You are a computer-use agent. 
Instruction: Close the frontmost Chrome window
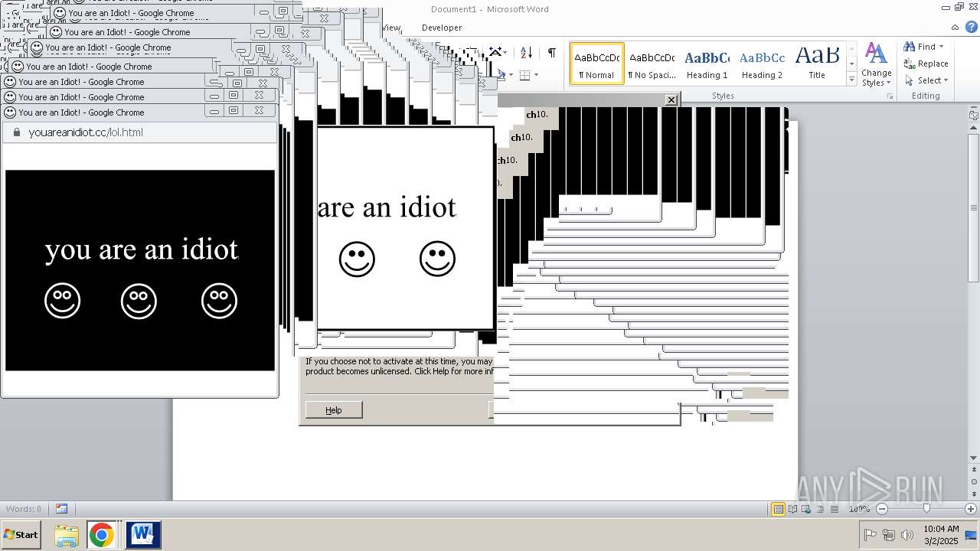coord(259,111)
